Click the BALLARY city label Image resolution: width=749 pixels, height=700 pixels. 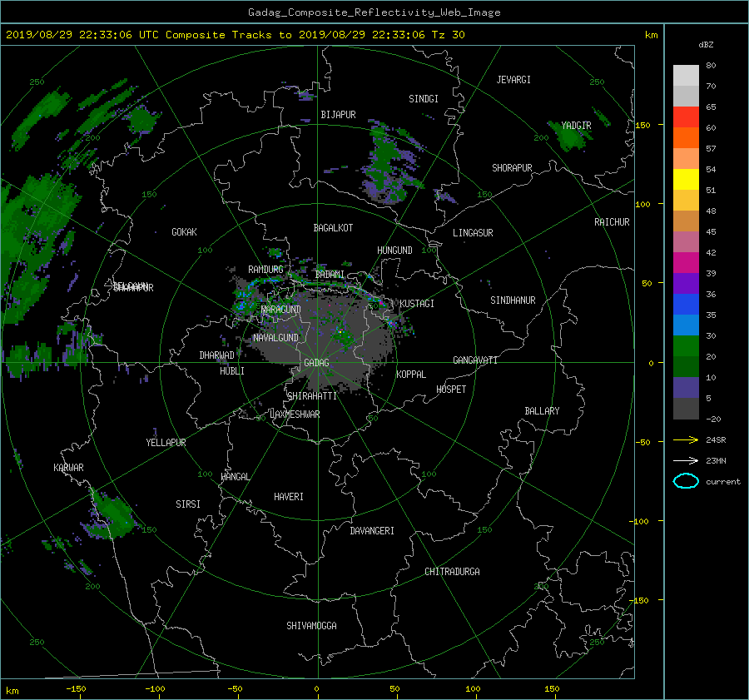click(542, 411)
